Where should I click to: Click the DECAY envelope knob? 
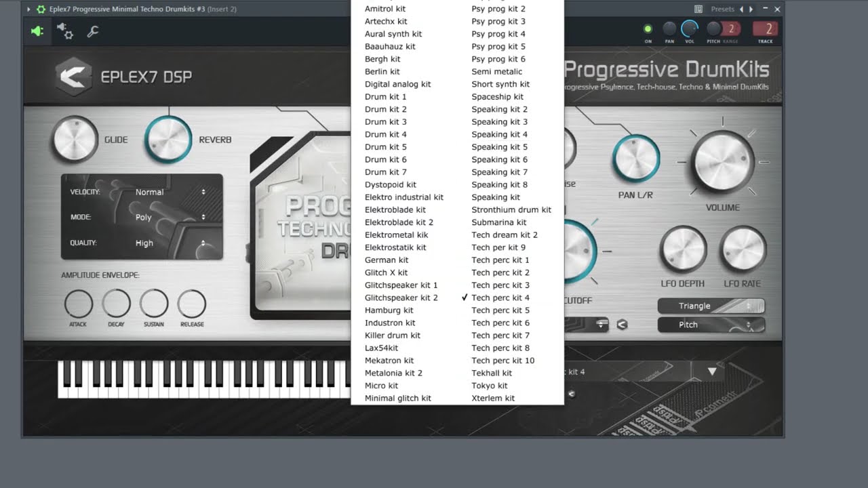coord(116,304)
